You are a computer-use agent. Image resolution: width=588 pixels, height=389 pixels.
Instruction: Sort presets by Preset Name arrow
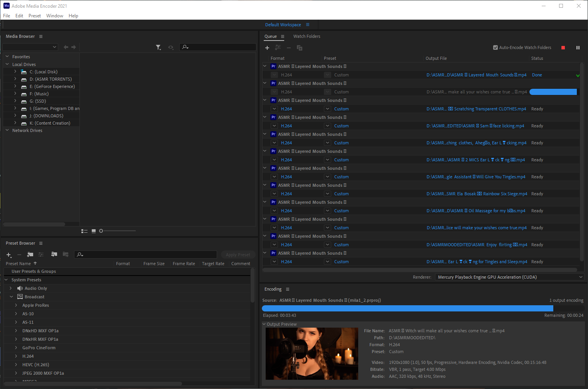click(35, 264)
